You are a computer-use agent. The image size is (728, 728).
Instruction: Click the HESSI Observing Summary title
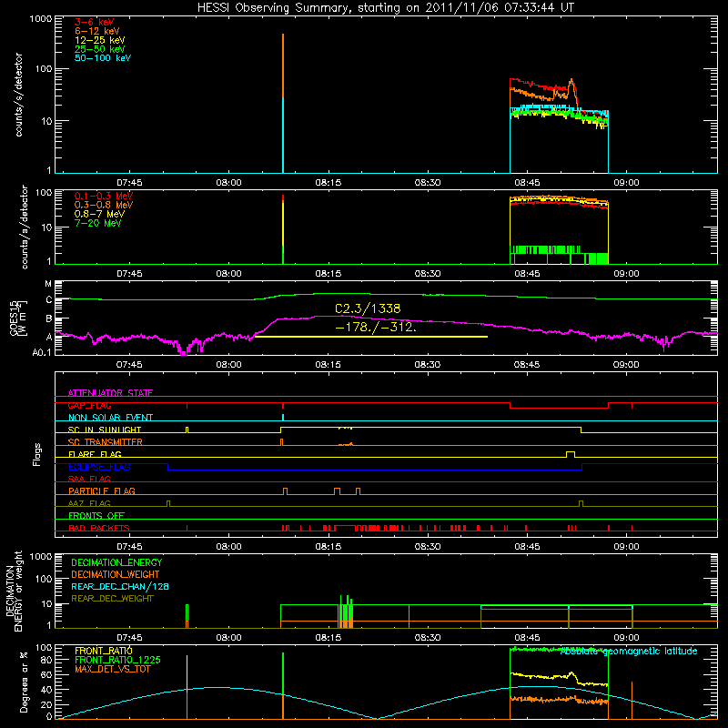coord(385,7)
